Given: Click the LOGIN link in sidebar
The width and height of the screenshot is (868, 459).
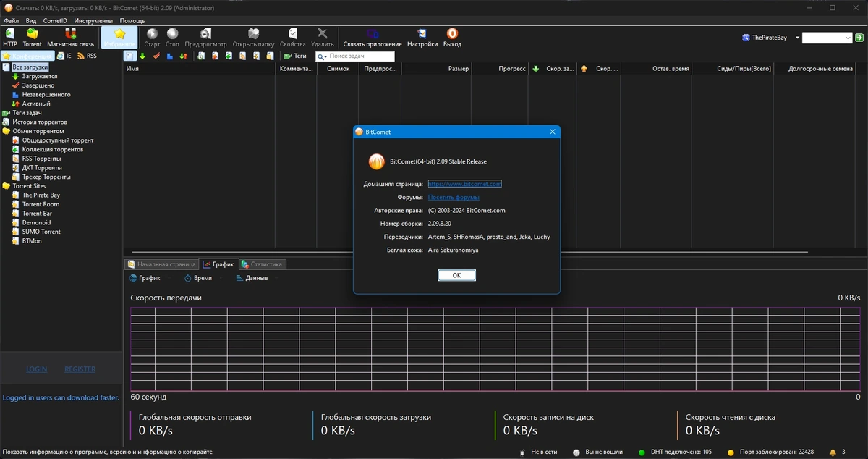Looking at the screenshot, I should click(37, 369).
